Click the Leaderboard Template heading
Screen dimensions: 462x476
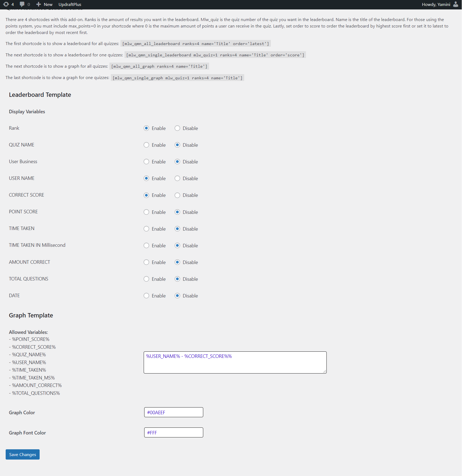pyautogui.click(x=40, y=95)
